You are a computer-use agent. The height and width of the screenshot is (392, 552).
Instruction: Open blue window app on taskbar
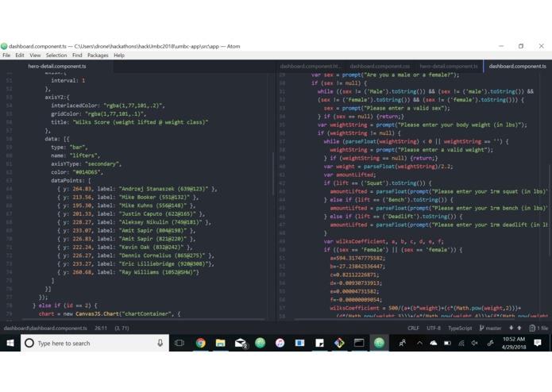[x=300, y=343]
